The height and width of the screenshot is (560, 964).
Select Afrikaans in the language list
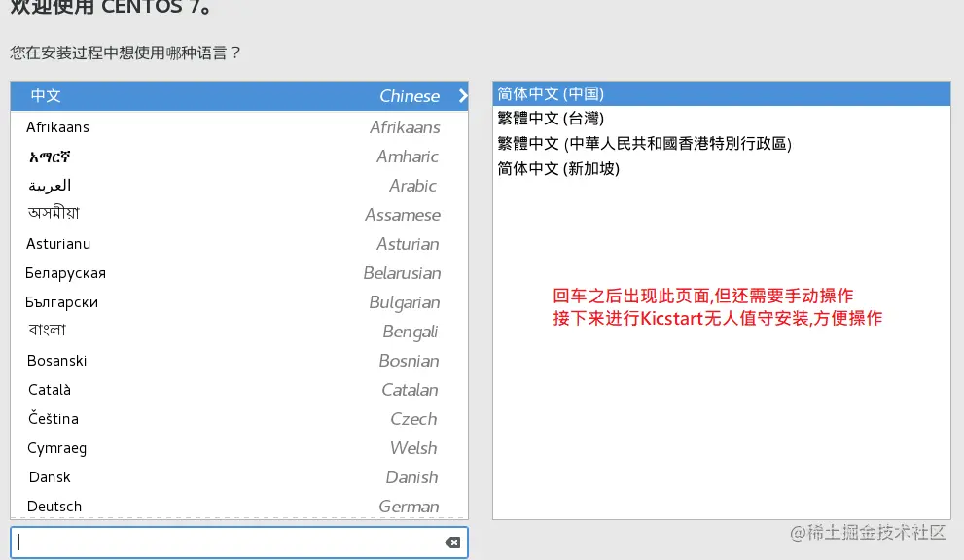(x=239, y=127)
